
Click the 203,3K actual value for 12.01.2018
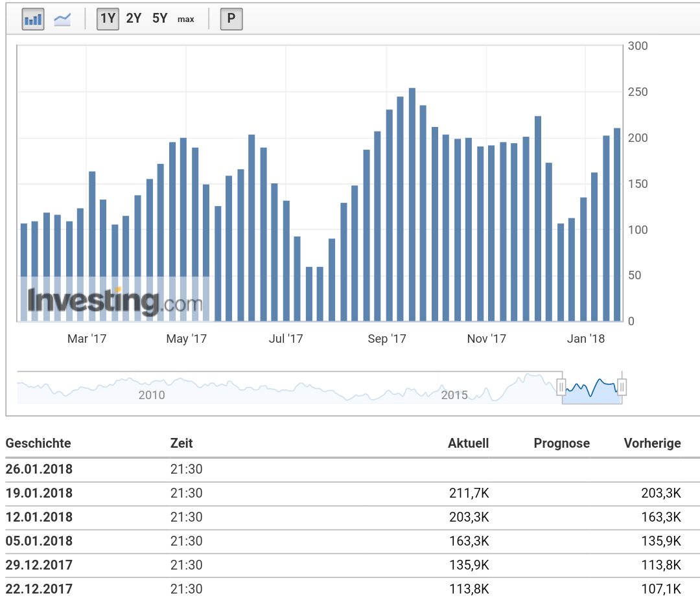coord(469,517)
